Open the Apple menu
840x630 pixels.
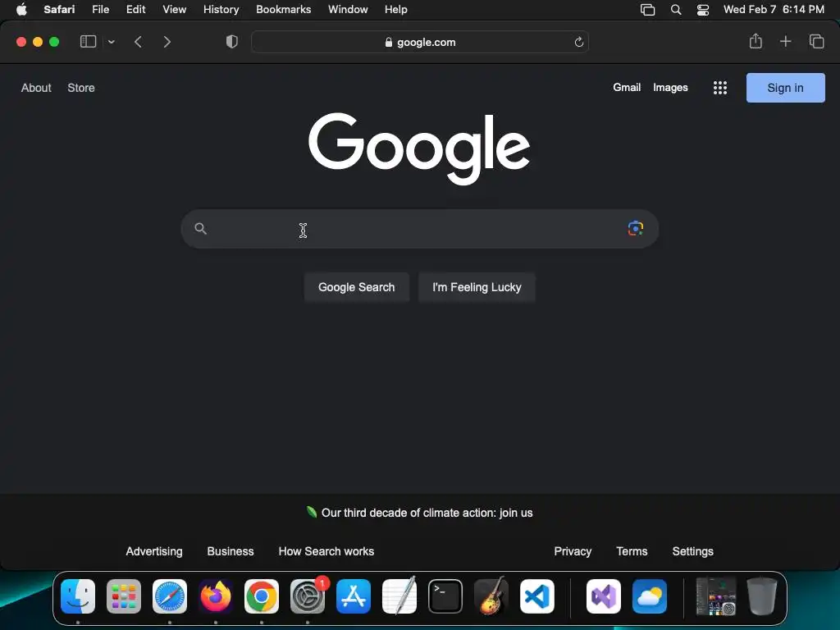[x=21, y=10]
